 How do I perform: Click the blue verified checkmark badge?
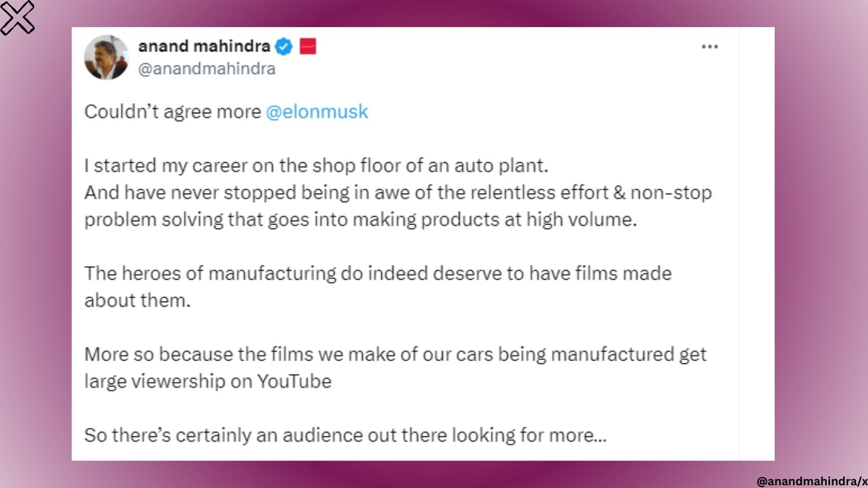click(282, 46)
